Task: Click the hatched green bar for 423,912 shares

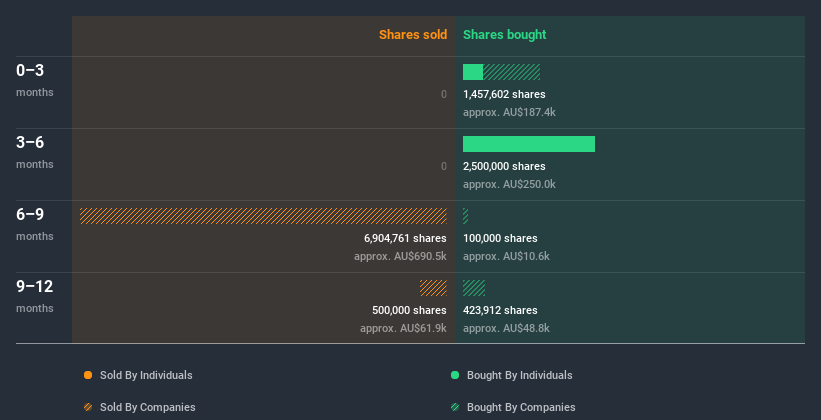Action: click(x=474, y=288)
